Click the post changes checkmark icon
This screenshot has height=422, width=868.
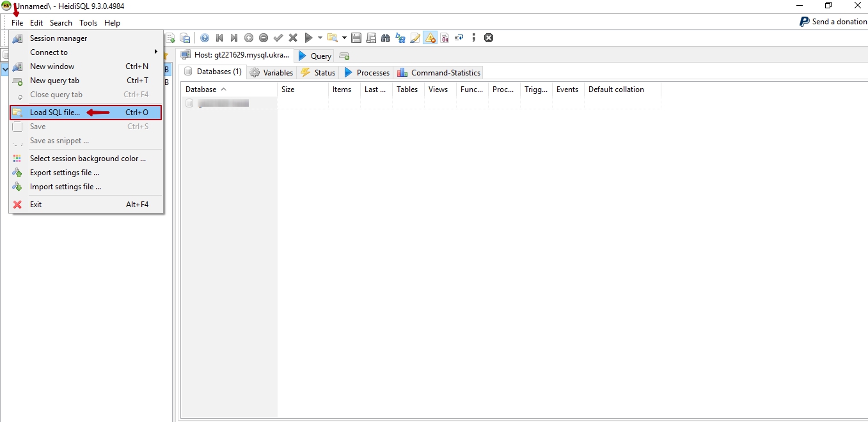pyautogui.click(x=278, y=38)
